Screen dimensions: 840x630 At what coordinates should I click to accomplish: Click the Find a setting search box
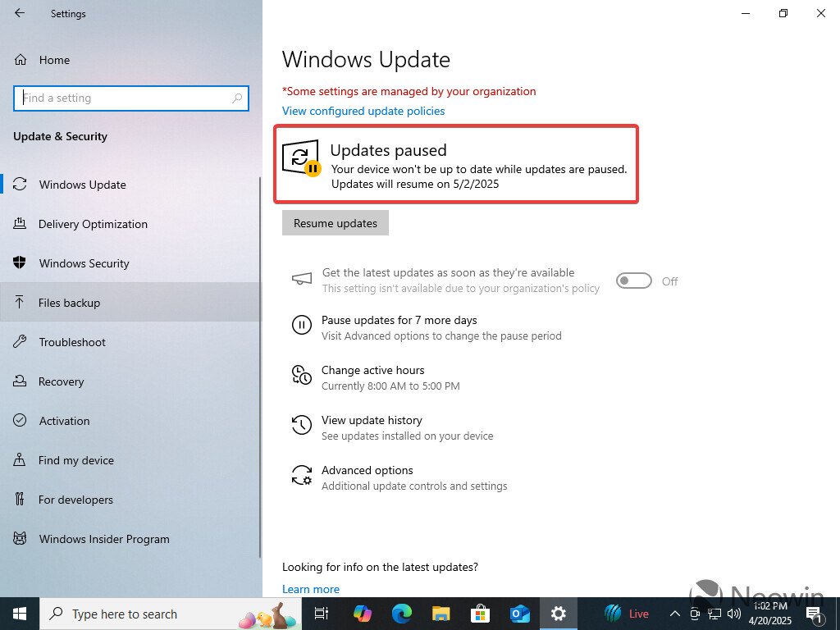click(x=131, y=98)
